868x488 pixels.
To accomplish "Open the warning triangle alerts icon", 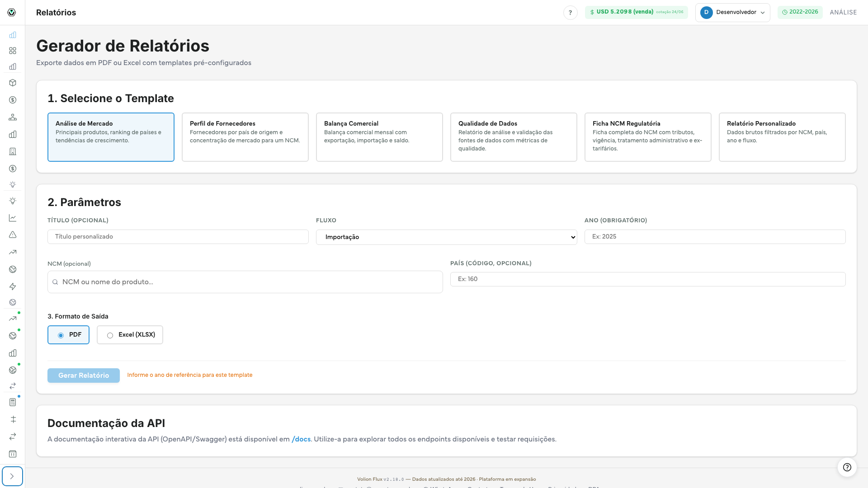I will coord(13,235).
